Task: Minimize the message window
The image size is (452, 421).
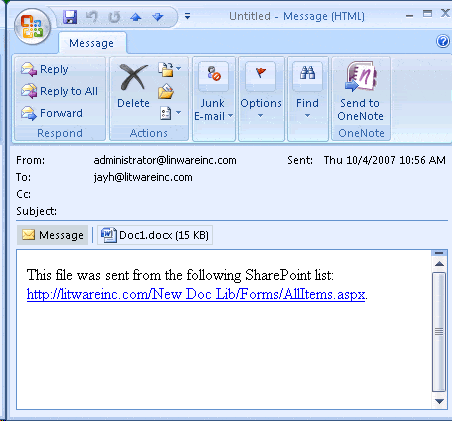Action: [410, 15]
